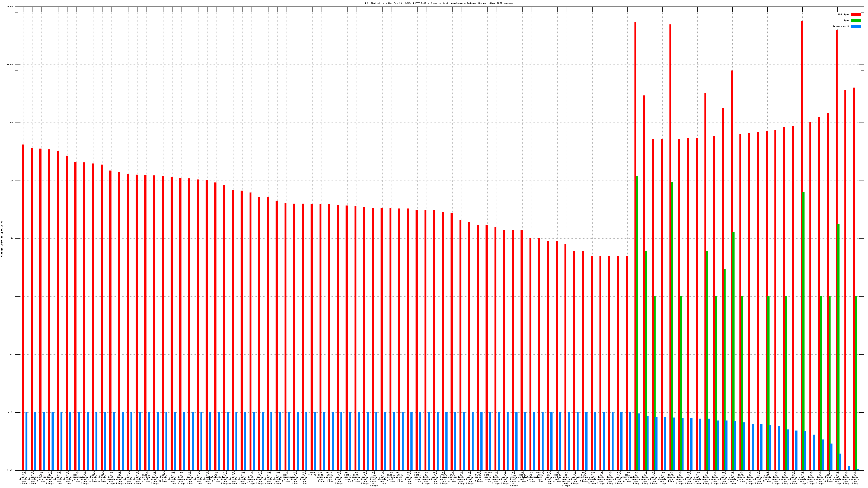Click the 'Not Spam' legend label text
Image resolution: width=868 pixels, height=488 pixels.
coord(844,14)
